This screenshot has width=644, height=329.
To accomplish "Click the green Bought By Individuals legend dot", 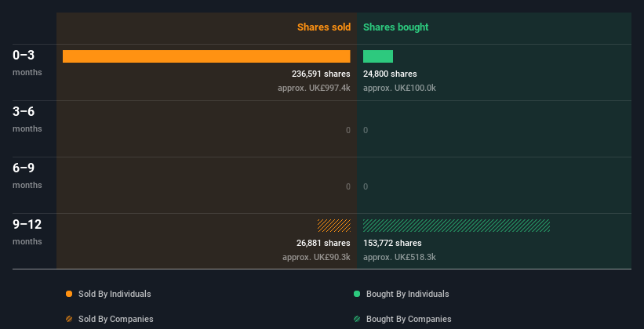I will coord(357,294).
